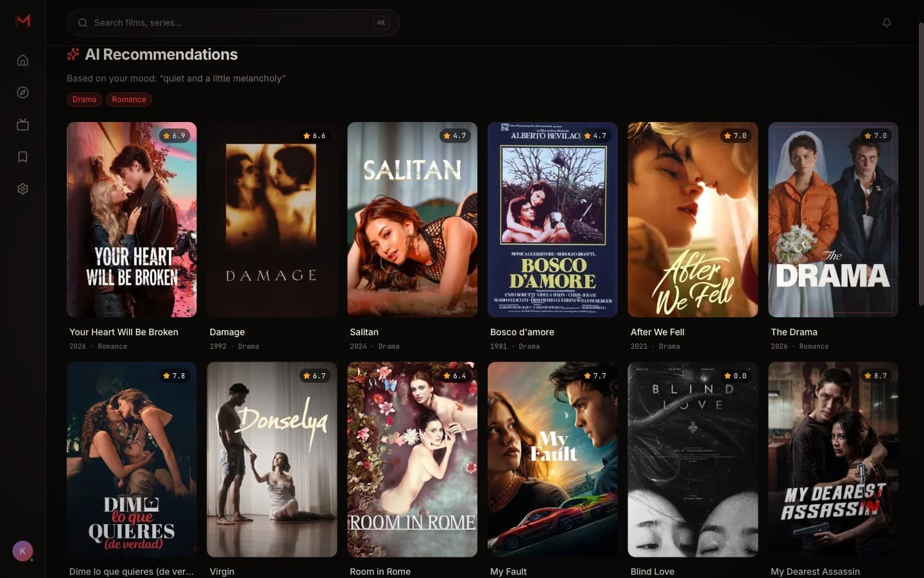Screen dimensions: 924x578
Task: Click "2024 · Drama" under Salitan
Action: (375, 346)
